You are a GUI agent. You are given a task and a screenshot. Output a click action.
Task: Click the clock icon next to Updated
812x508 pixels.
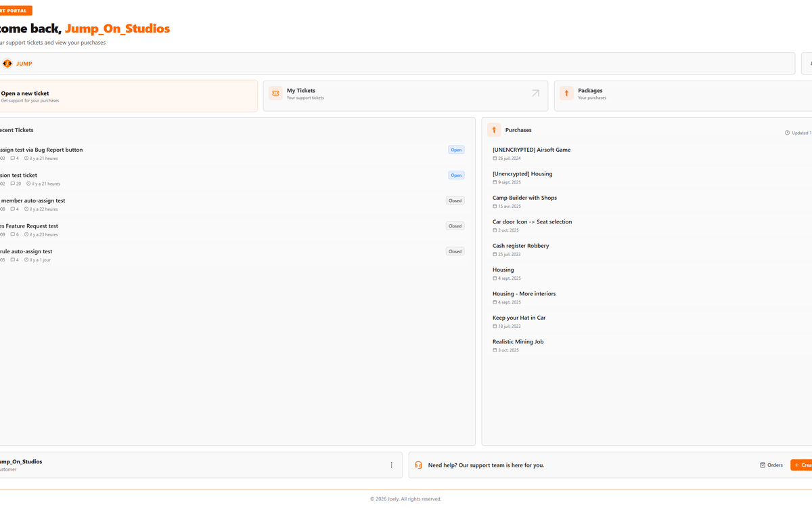pos(787,133)
